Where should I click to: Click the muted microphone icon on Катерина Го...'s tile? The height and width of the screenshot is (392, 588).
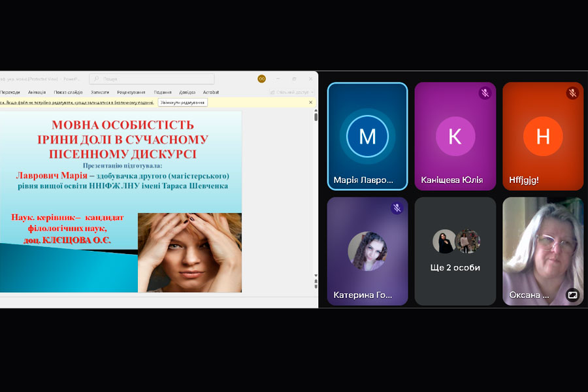point(397,208)
